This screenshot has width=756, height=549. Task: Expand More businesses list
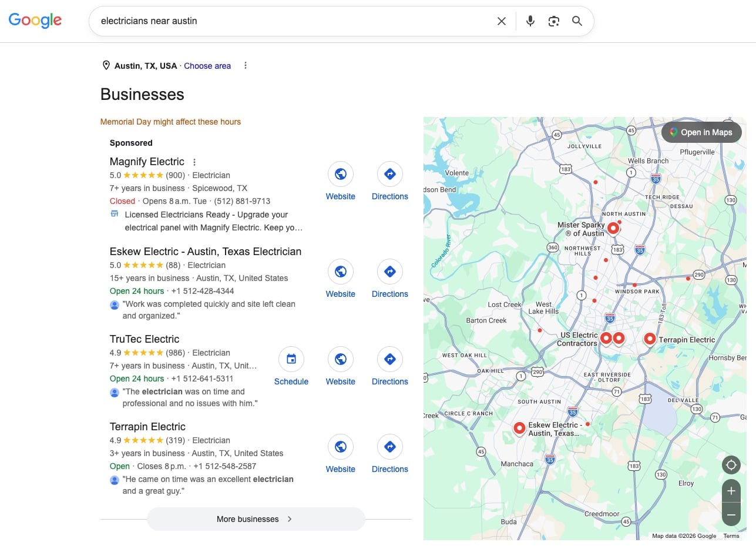[256, 519]
